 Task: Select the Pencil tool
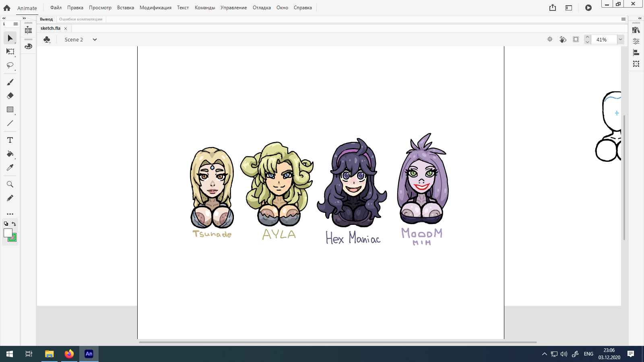(10, 198)
